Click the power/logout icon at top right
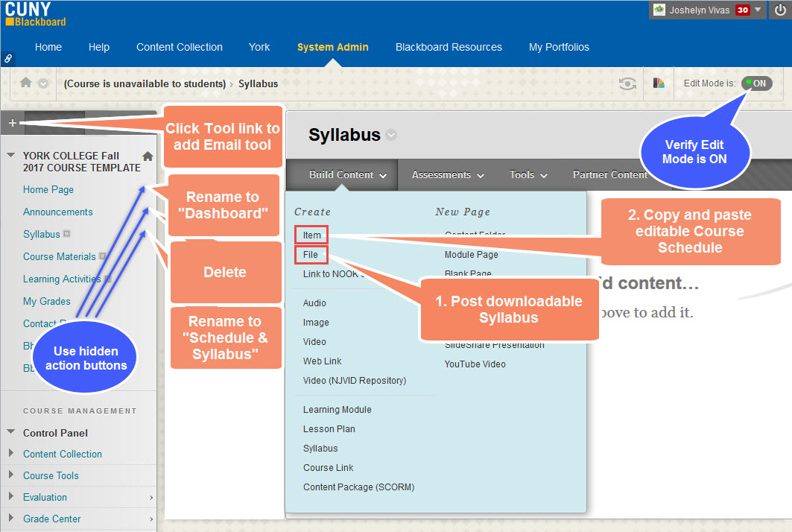 (x=779, y=10)
